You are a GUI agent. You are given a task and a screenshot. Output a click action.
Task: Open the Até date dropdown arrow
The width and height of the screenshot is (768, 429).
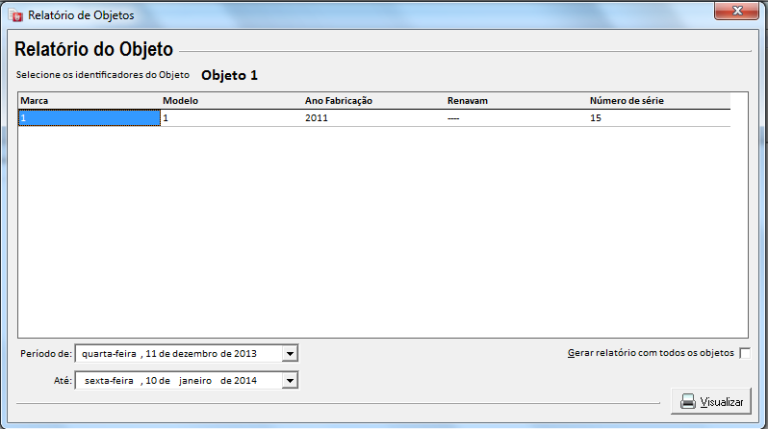tap(289, 380)
